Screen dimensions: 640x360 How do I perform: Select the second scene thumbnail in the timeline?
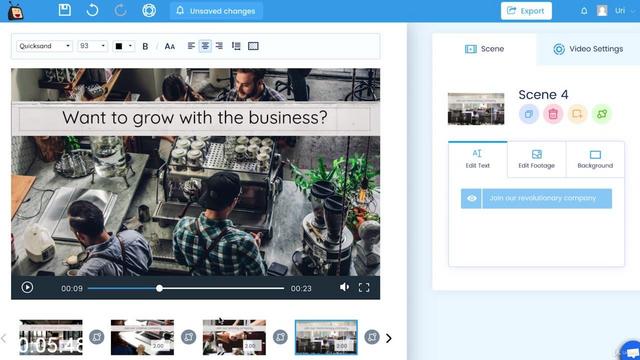[x=142, y=337]
